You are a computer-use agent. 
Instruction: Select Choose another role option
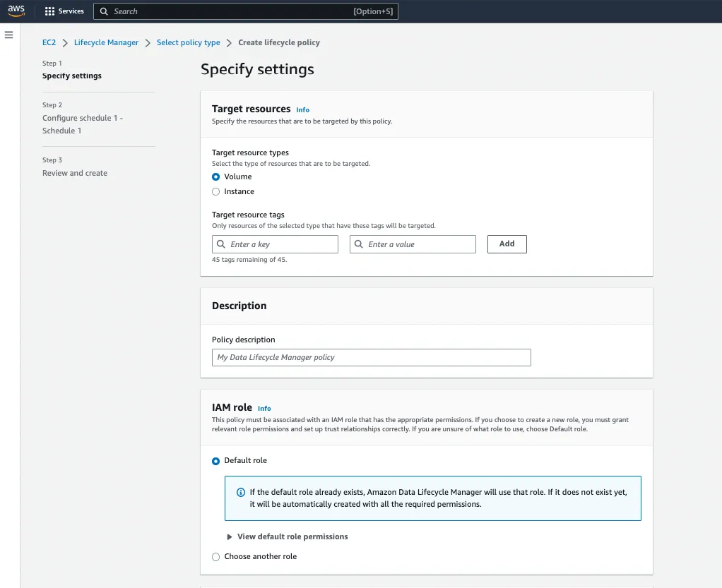(215, 557)
